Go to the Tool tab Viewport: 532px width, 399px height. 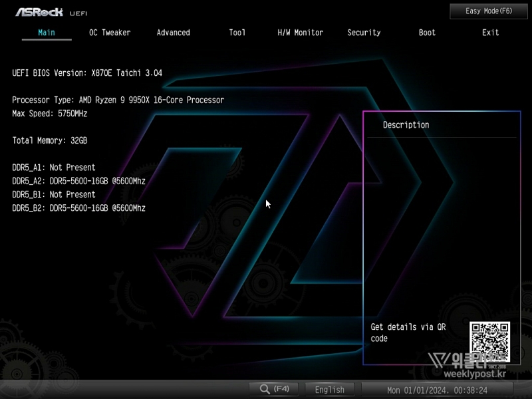click(x=237, y=33)
